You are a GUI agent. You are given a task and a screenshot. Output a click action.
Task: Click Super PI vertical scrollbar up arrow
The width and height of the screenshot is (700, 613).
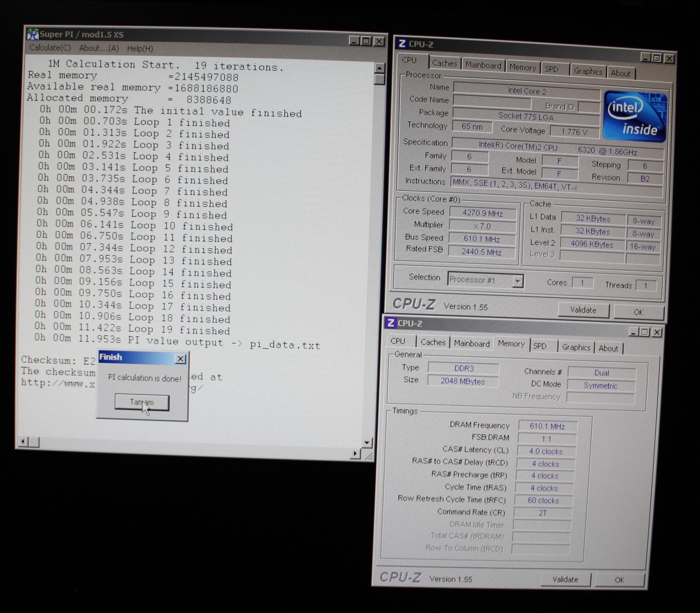[379, 68]
